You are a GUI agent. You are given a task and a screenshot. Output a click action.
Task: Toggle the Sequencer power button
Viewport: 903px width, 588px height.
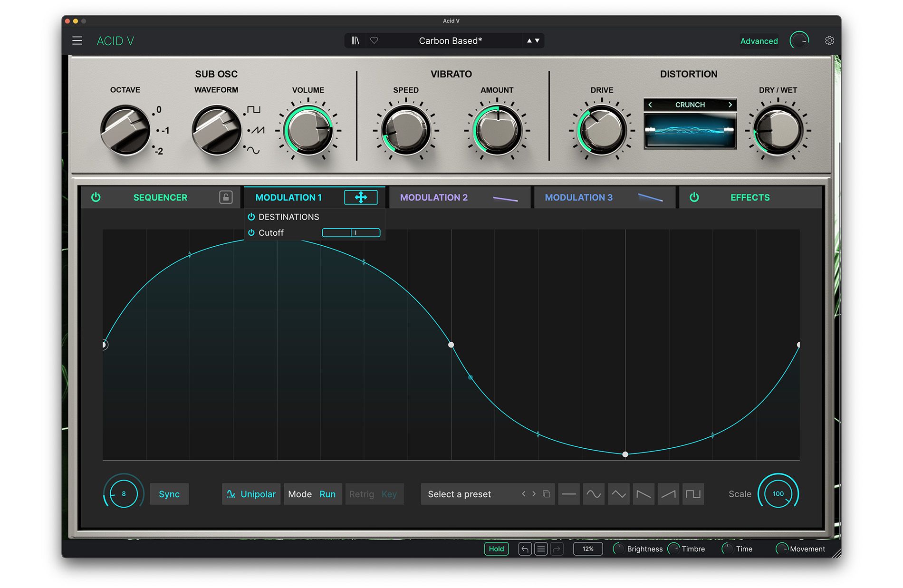(96, 197)
